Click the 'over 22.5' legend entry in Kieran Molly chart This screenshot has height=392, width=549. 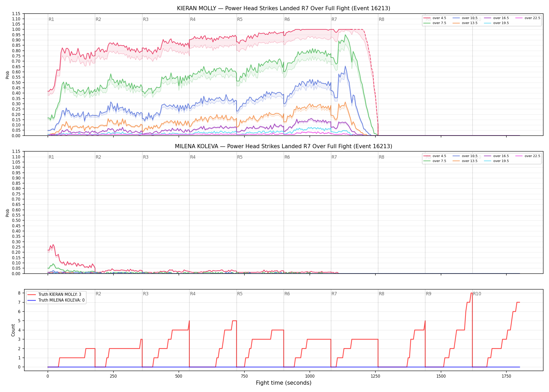click(x=528, y=18)
